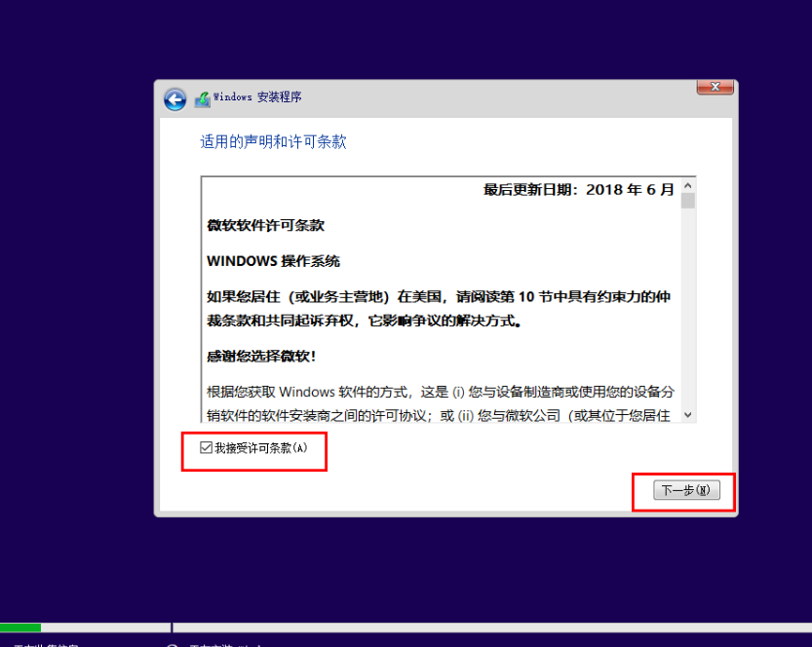Click the line WINDOWS 操作系统
812x647 pixels.
click(x=273, y=261)
